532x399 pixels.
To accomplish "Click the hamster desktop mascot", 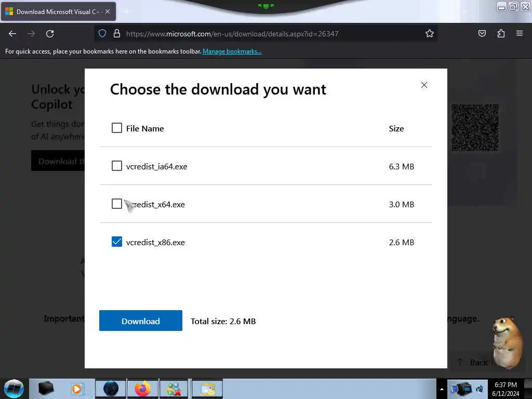I will 508,343.
